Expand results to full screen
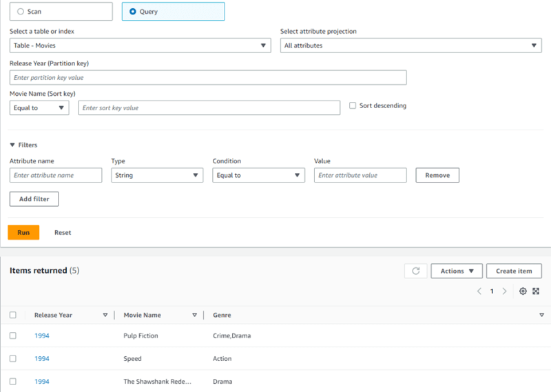The width and height of the screenshot is (551, 392). click(536, 291)
